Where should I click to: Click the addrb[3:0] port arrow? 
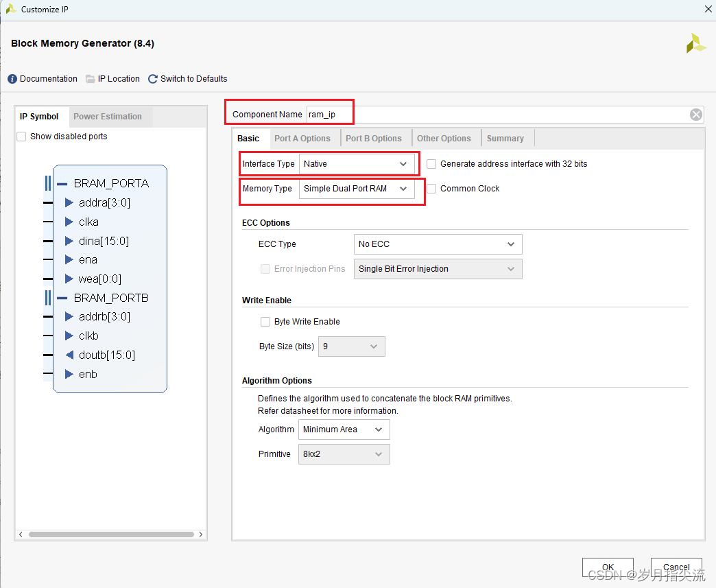[x=69, y=316]
